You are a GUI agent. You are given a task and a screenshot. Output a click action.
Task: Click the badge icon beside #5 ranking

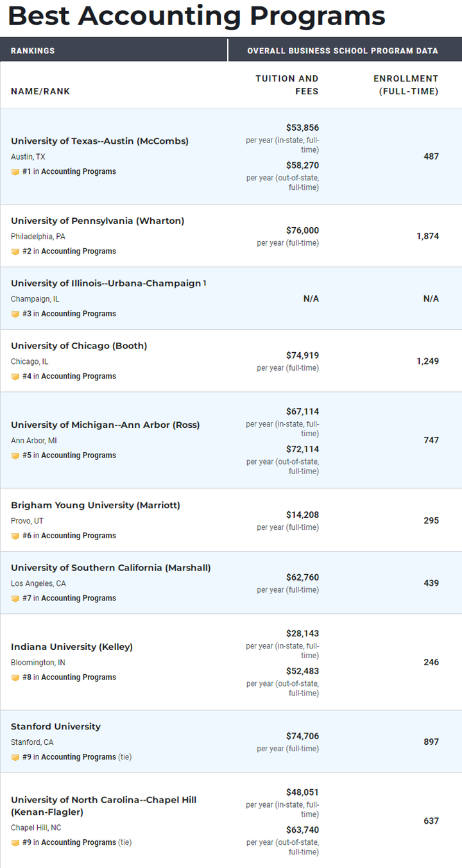point(15,455)
